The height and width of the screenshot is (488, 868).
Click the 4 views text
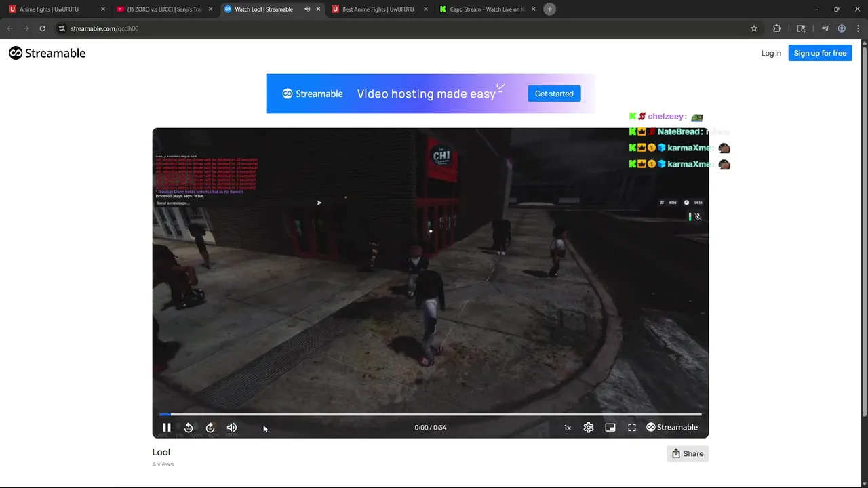coord(163,464)
